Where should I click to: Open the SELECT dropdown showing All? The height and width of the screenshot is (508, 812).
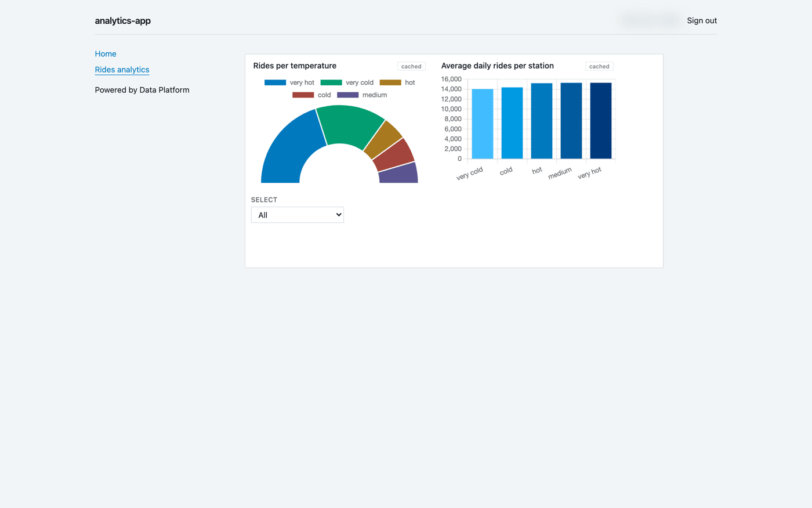[298, 215]
